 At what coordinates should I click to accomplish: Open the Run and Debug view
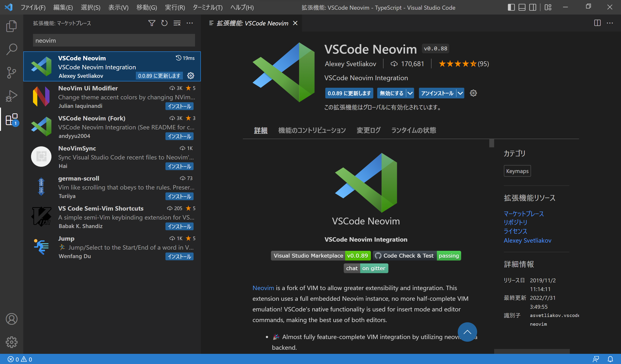11,96
